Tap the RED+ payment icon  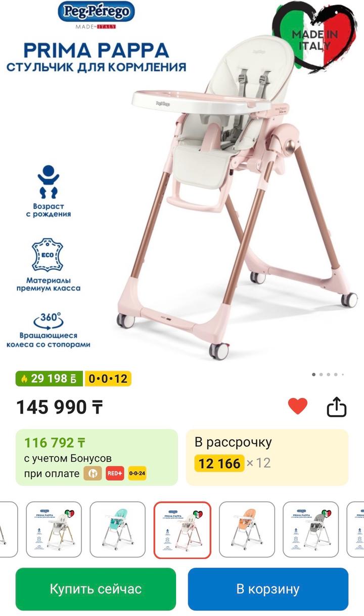coord(115,473)
